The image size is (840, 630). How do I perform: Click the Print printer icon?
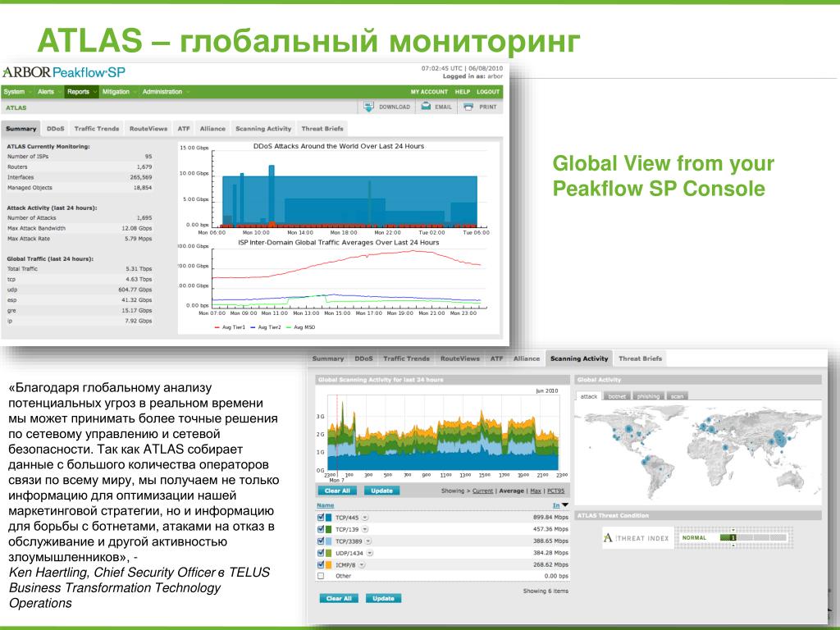pyautogui.click(x=468, y=107)
